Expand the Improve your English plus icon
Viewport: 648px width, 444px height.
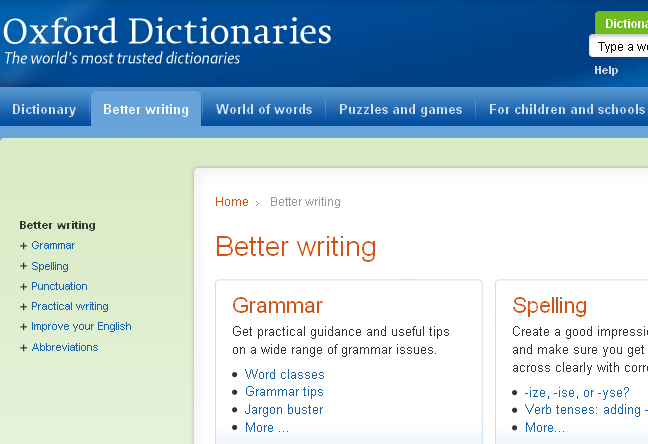click(24, 327)
